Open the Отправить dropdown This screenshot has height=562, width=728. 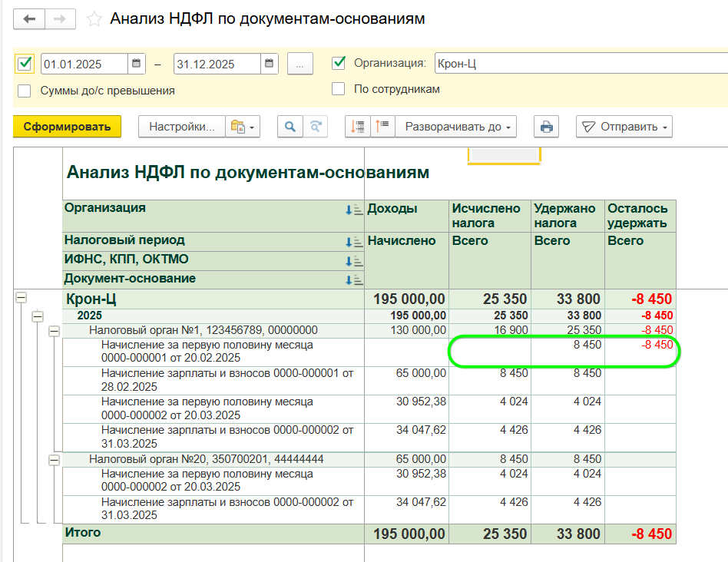pos(624,127)
